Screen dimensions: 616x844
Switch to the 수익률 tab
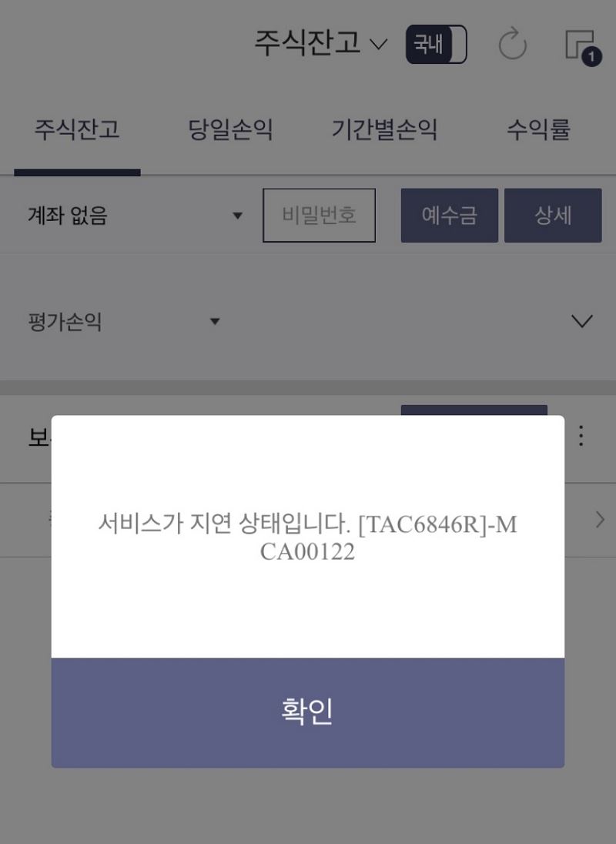538,129
